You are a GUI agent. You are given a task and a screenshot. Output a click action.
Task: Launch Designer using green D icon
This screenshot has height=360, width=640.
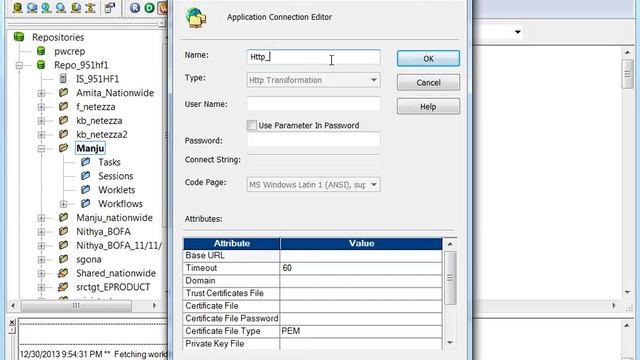pos(149,8)
